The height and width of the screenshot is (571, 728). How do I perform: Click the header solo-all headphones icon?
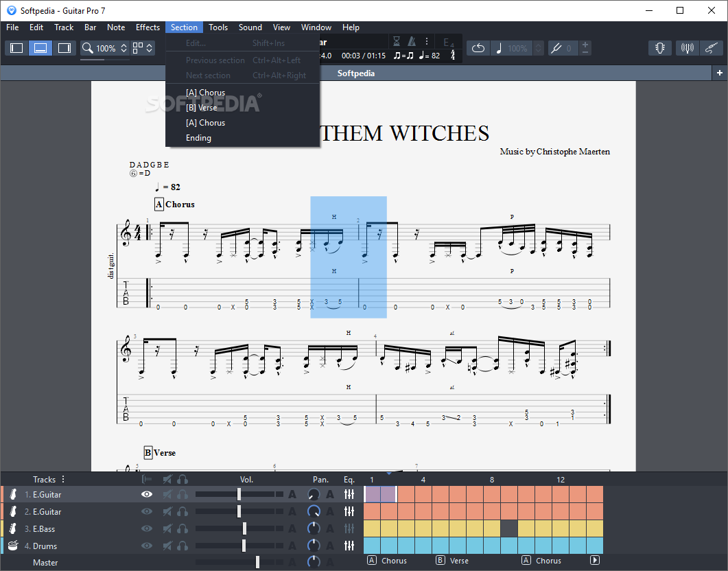(183, 479)
